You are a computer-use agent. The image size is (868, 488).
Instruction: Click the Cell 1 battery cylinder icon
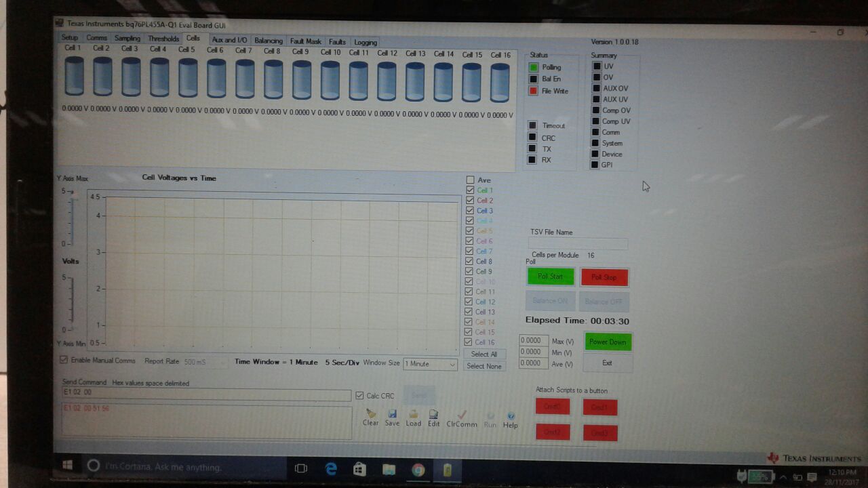click(74, 76)
